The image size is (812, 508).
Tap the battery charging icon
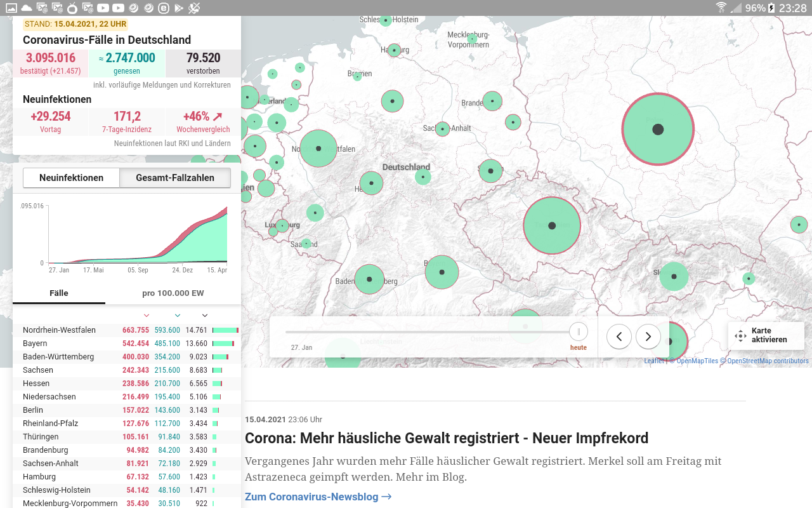point(771,8)
